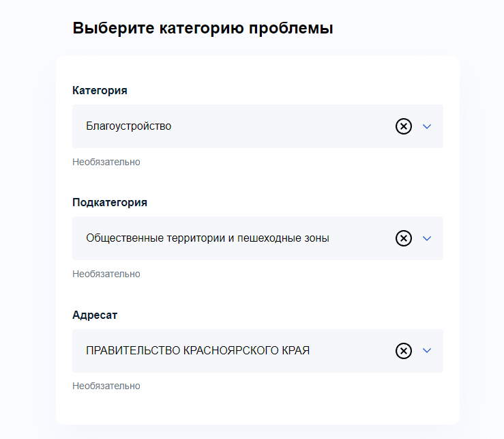The height and width of the screenshot is (439, 504).
Task: Focus the Категория combo box field
Action: click(258, 126)
